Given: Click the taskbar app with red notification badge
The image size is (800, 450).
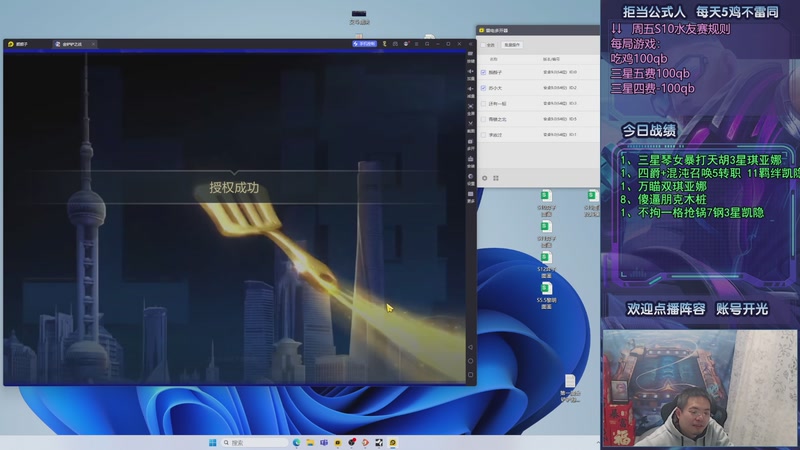Looking at the screenshot, I should (352, 442).
